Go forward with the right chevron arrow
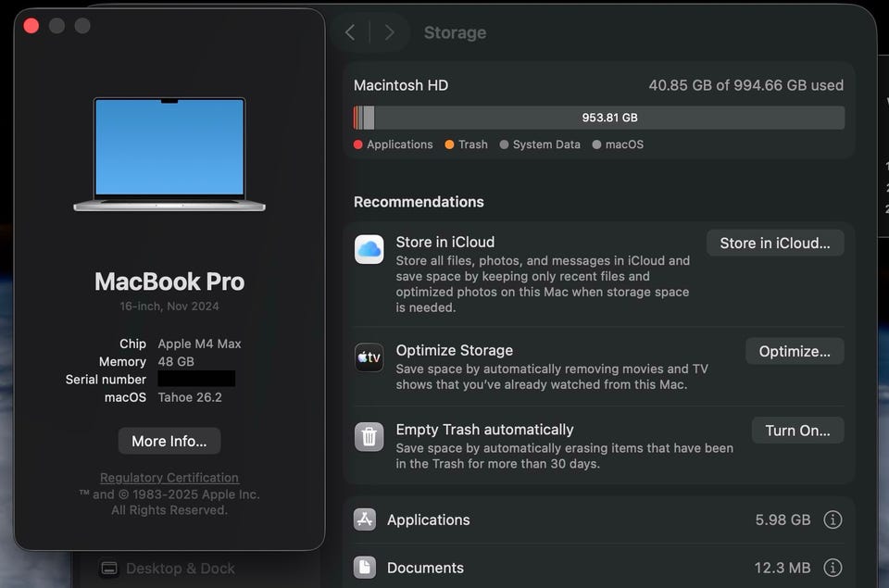Image resolution: width=889 pixels, height=588 pixels. [x=389, y=32]
